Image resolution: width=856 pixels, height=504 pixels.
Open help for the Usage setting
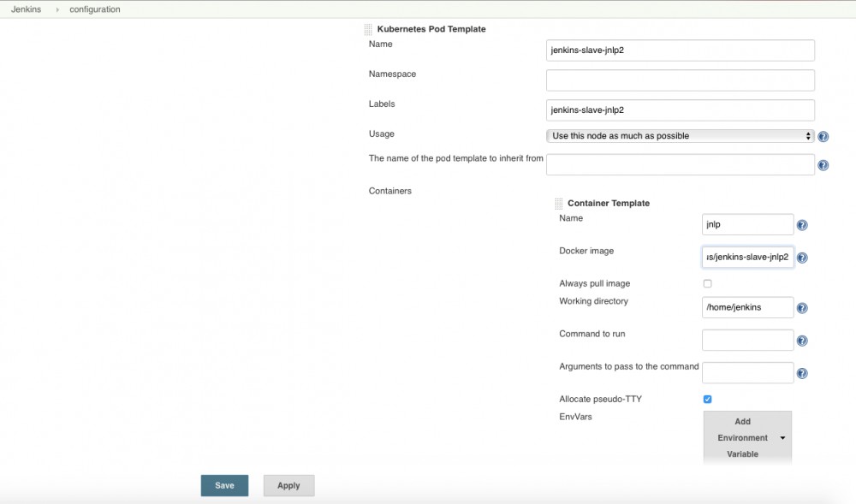[x=823, y=136]
